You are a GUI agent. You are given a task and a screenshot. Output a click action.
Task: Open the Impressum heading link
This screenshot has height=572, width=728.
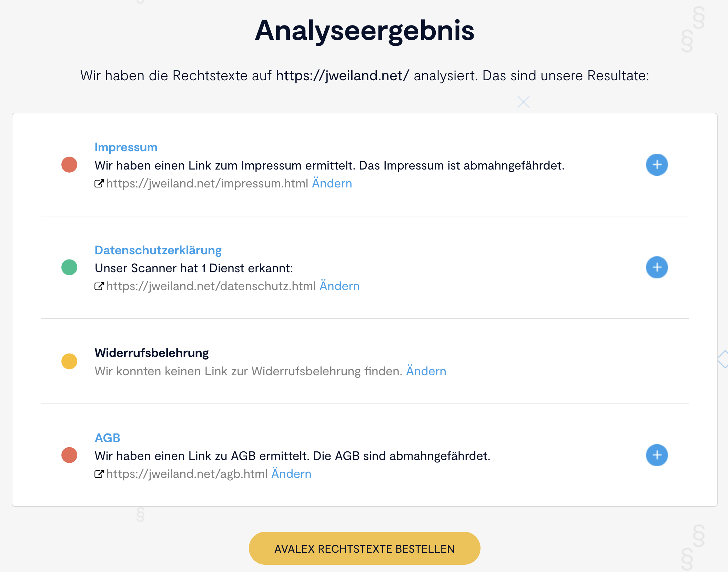coord(126,147)
